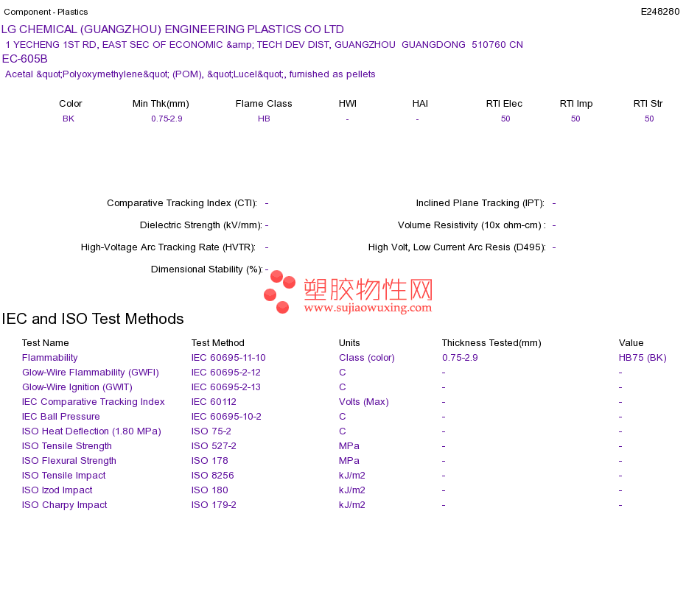Select the Yecheng 1st Rd address line

tap(264, 45)
